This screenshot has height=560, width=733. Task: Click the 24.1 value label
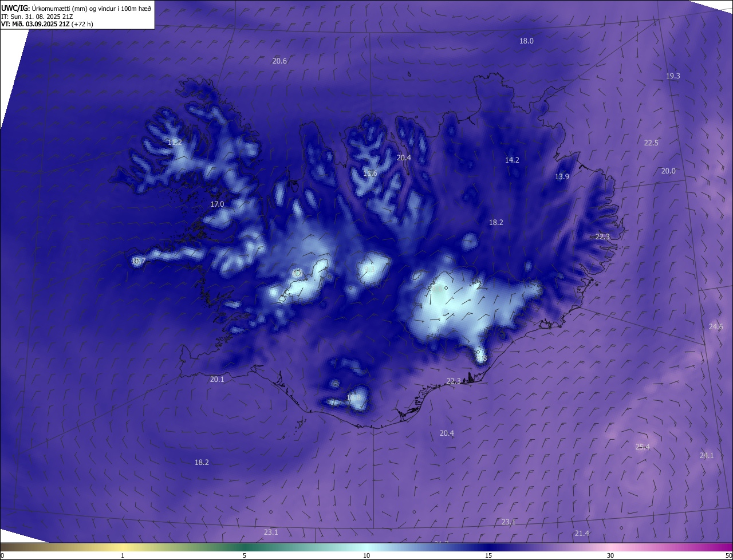pyautogui.click(x=707, y=456)
